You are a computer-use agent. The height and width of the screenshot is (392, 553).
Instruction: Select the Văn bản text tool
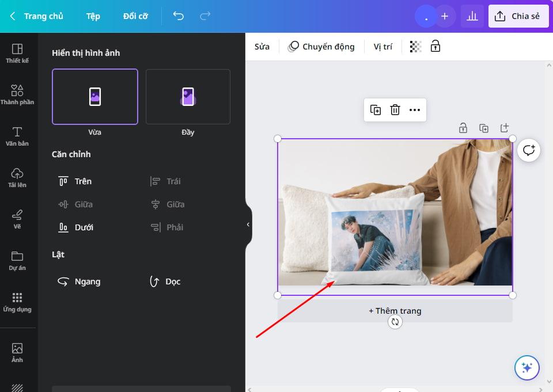[x=18, y=137]
